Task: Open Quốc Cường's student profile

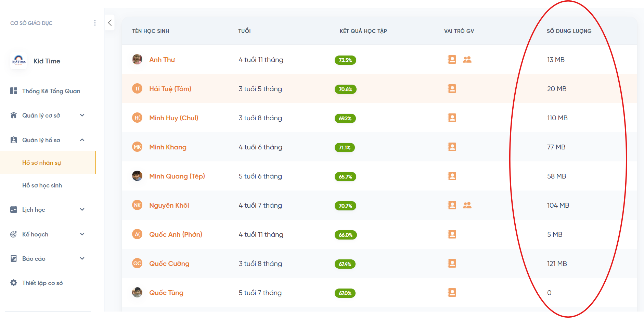Action: (x=169, y=264)
